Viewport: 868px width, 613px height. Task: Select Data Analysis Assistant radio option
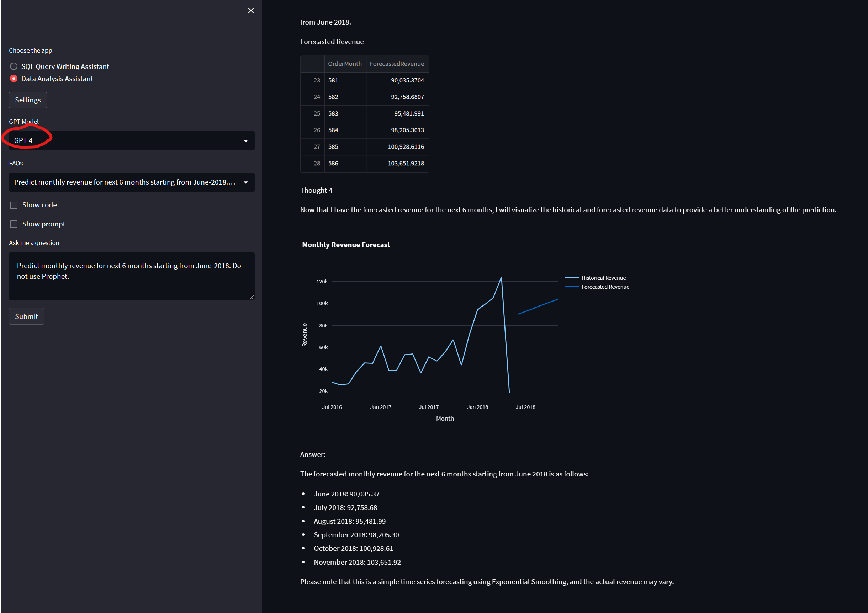(x=14, y=79)
